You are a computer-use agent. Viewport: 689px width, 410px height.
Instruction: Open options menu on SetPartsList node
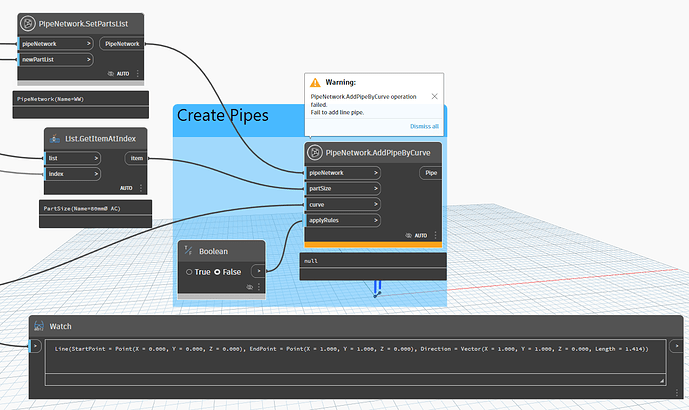coord(138,73)
